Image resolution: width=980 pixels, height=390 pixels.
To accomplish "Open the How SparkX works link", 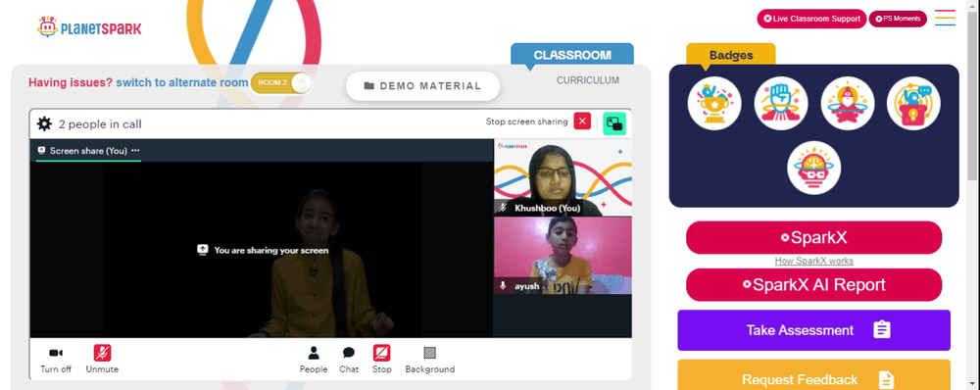I will [x=813, y=261].
